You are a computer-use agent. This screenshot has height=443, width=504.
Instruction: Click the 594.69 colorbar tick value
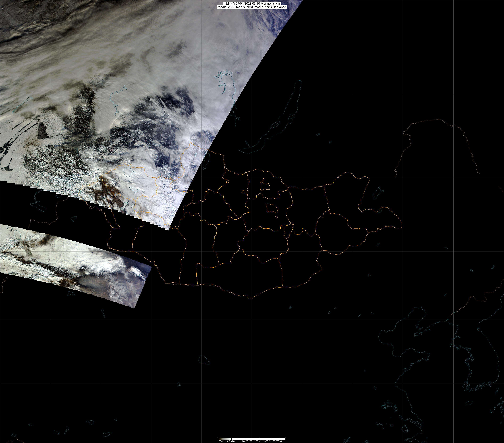(x=259, y=441)
